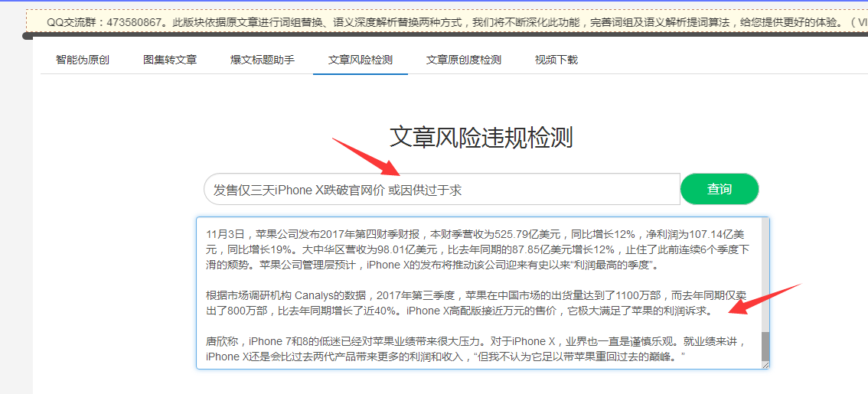Click the text area resize grip corner
Image resolution: width=868 pixels, height=394 pixels.
765,365
